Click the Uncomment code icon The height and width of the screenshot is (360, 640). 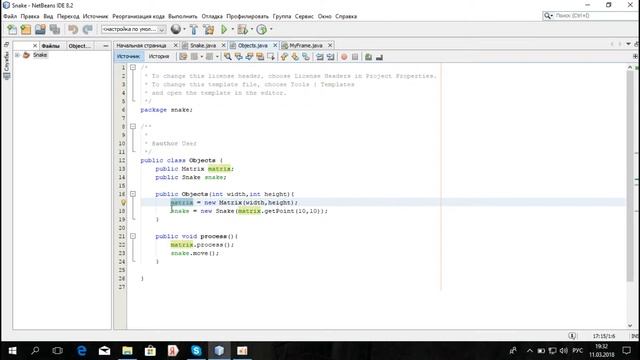(x=379, y=57)
